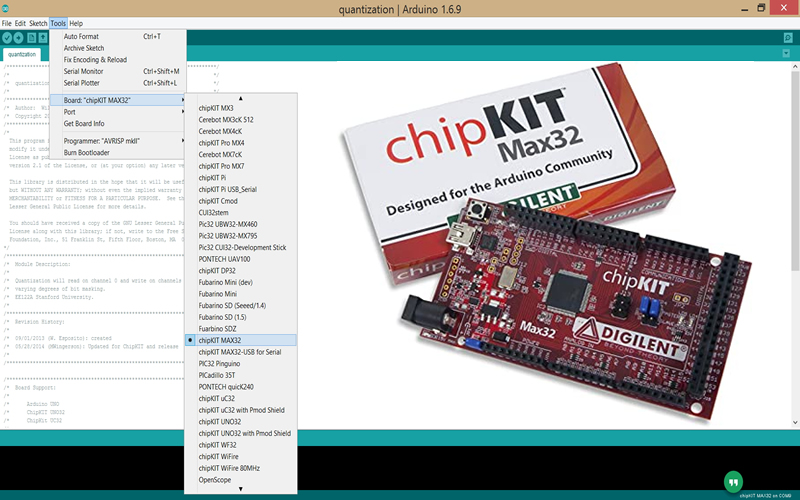800x500 pixels.
Task: Select the CUI32stem board
Action: [x=240, y=213]
